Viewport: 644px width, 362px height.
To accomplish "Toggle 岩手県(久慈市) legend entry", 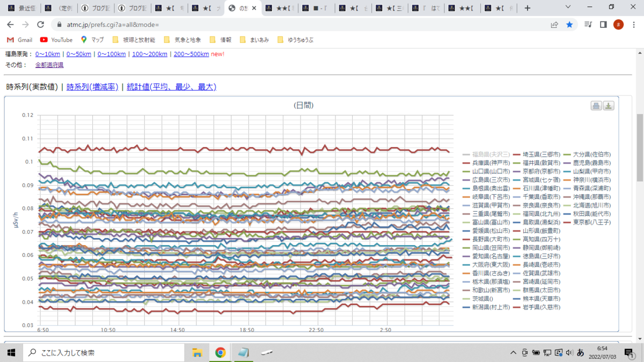I will pos(536,307).
